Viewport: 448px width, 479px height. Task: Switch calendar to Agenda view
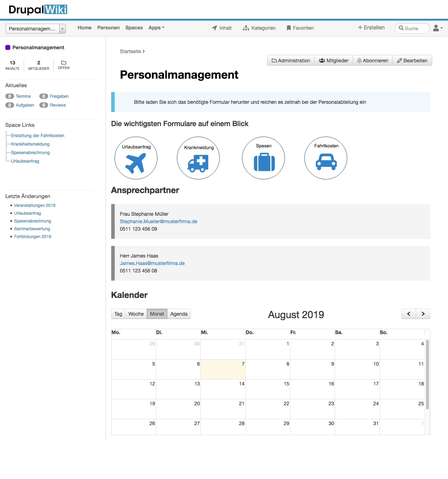[179, 314]
